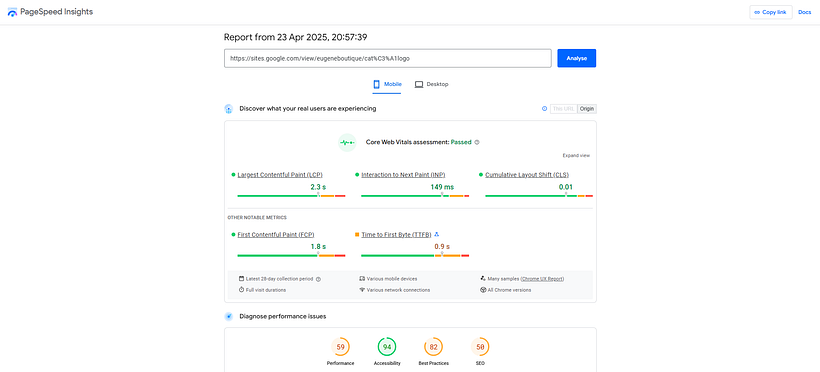Click calendar icon beside Latest 28-day collection period

(x=241, y=279)
